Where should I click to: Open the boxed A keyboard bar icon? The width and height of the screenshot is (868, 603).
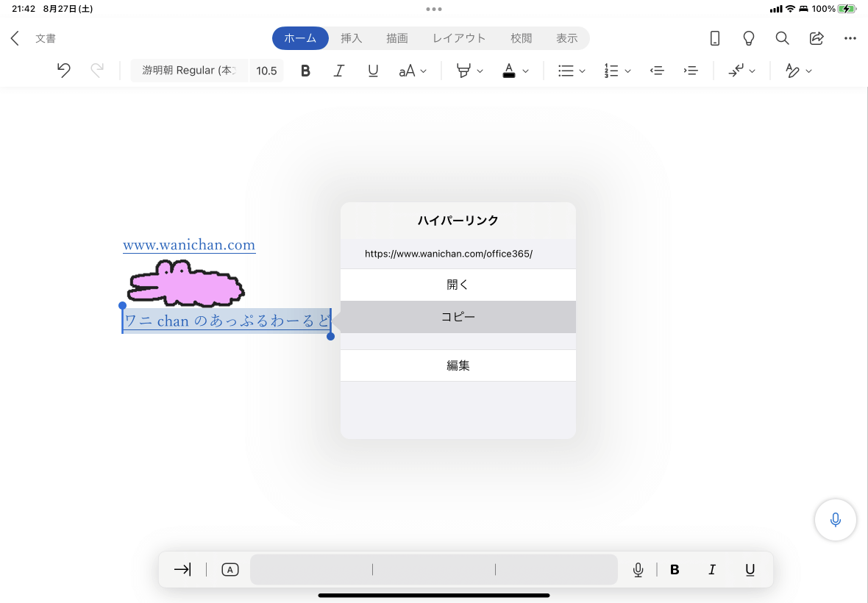click(230, 569)
